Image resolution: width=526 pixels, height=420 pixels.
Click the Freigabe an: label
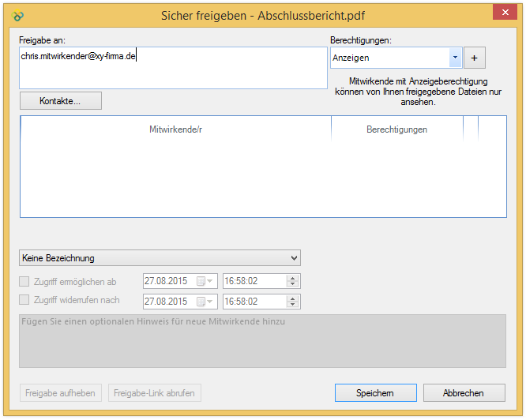(43, 40)
